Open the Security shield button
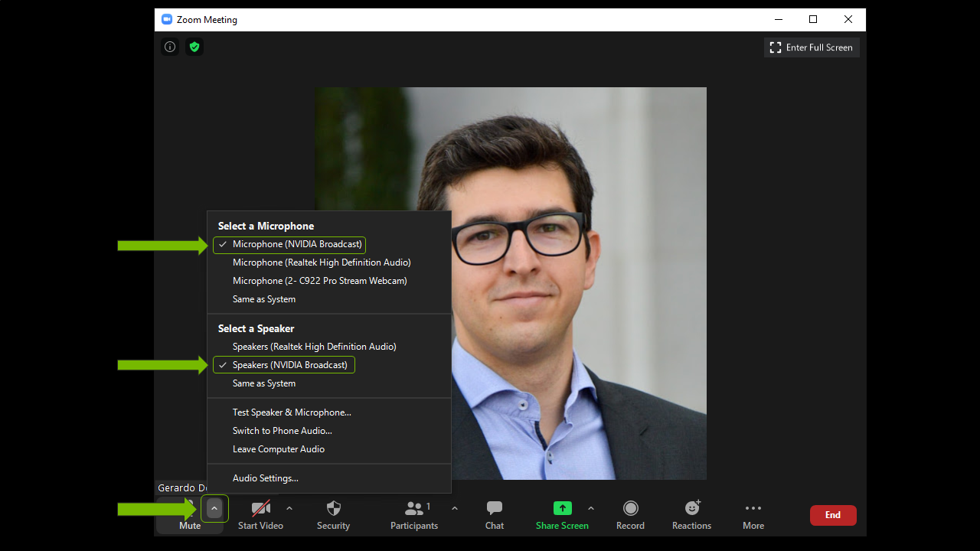 click(333, 515)
